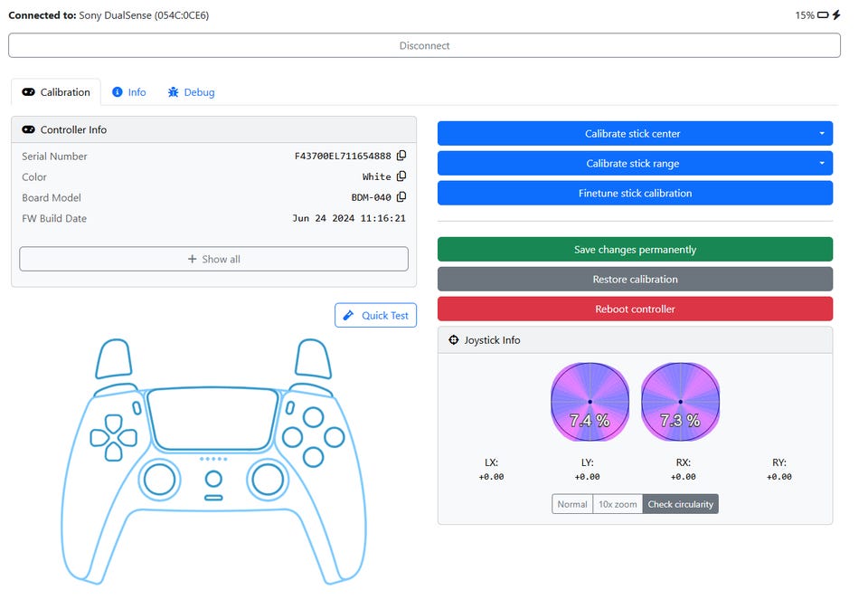
Task: Click the RY value readout
Action: tap(778, 477)
